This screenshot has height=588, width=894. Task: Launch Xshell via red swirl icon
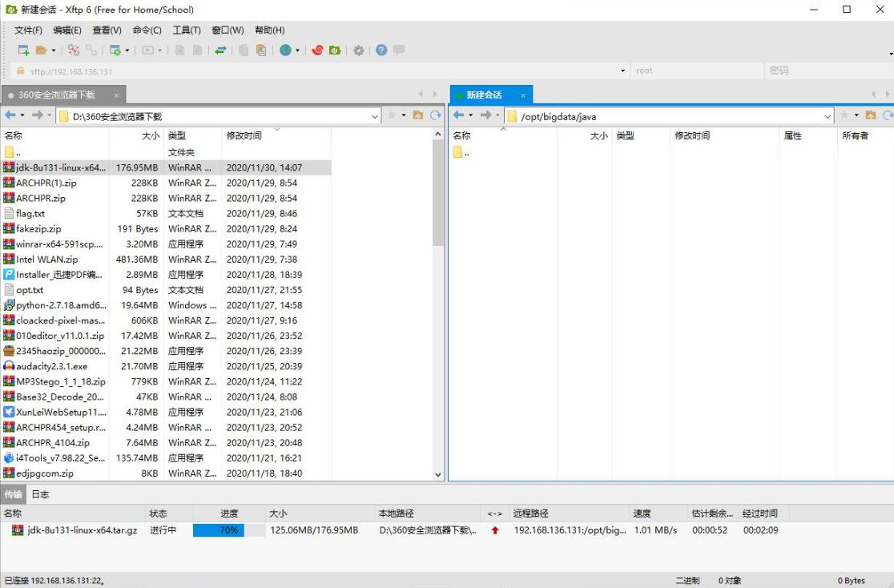[317, 50]
